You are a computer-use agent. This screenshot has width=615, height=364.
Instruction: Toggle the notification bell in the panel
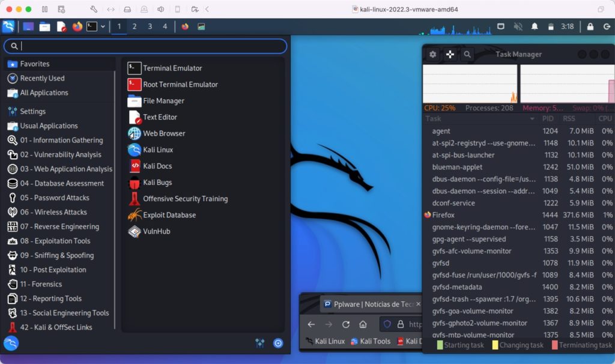point(534,26)
